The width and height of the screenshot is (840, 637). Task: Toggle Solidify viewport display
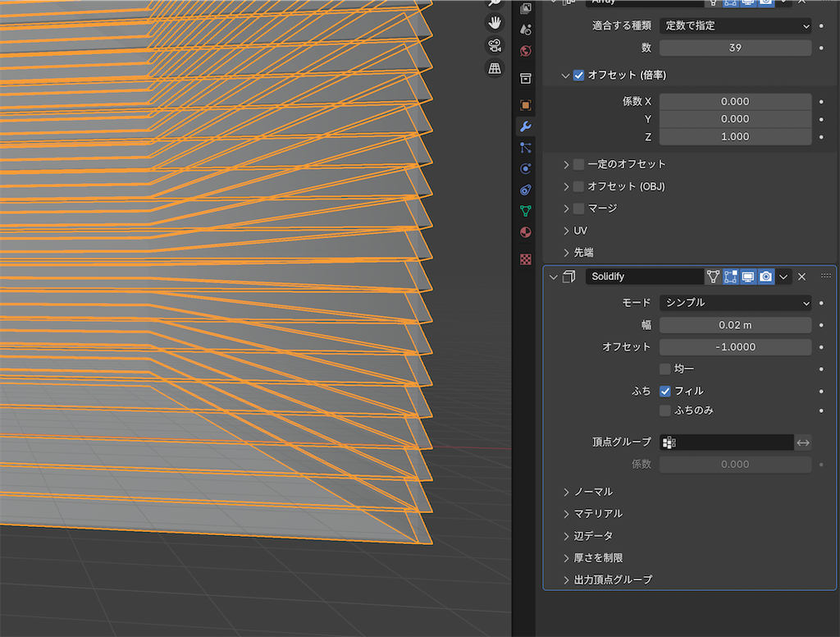[748, 277]
